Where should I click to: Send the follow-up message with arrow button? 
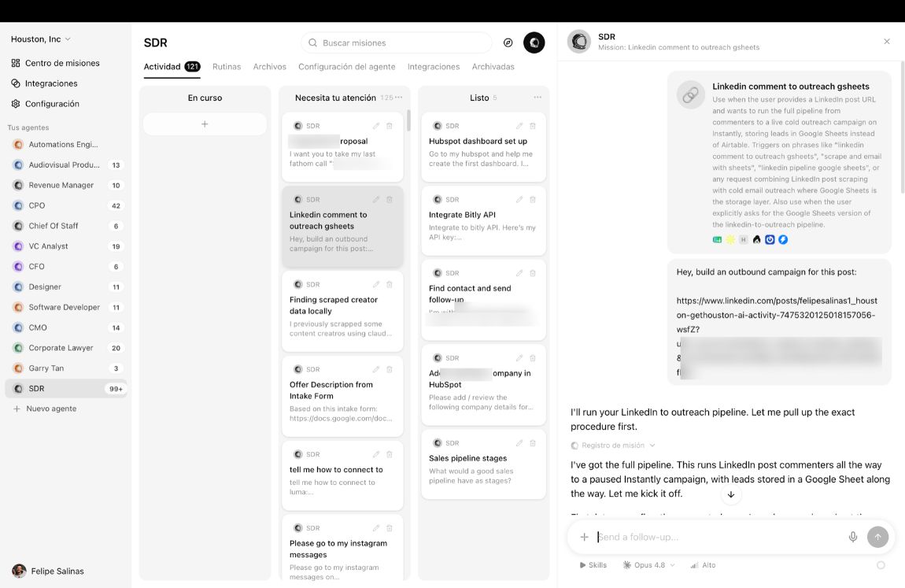(878, 537)
